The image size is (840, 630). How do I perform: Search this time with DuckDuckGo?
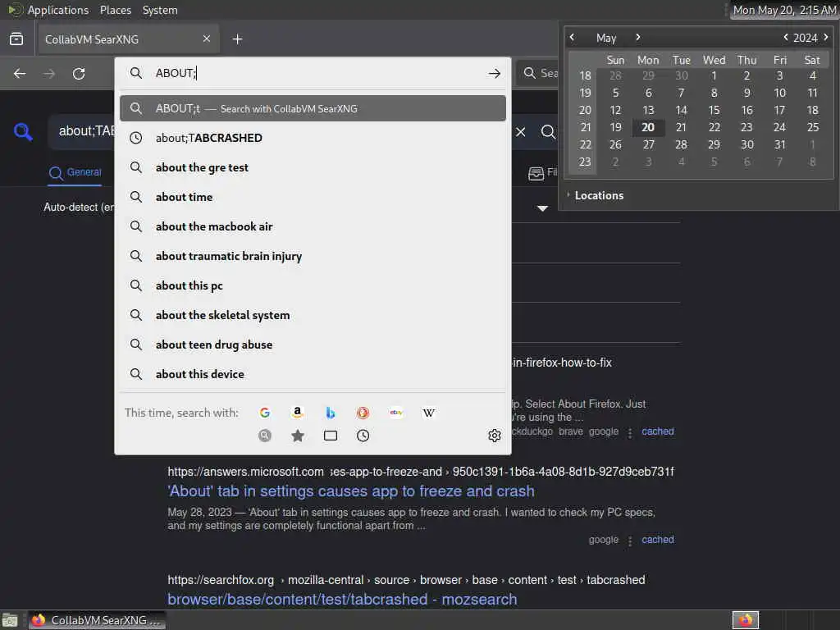pyautogui.click(x=363, y=413)
